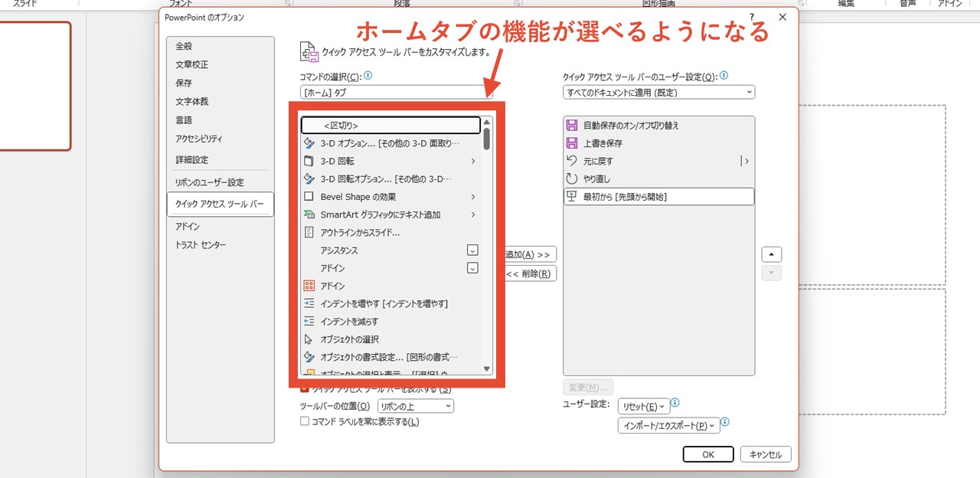The width and height of the screenshot is (980, 478).
Task: Select the インデントを増やす icon
Action: point(309,303)
